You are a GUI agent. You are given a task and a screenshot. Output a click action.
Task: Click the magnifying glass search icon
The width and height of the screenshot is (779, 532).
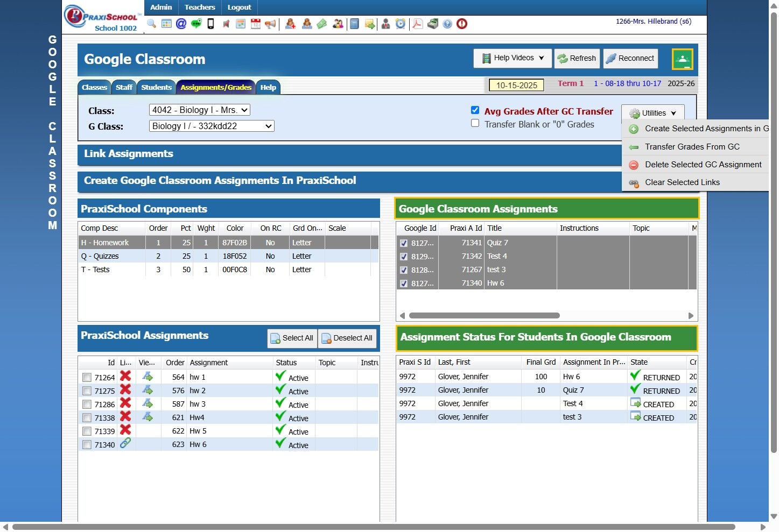[x=151, y=24]
